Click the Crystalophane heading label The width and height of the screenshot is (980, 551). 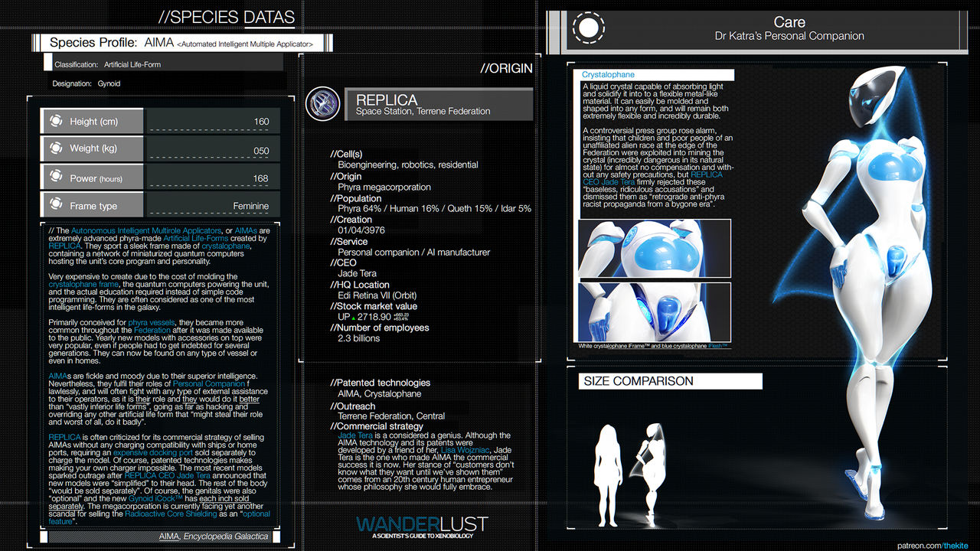coord(608,75)
